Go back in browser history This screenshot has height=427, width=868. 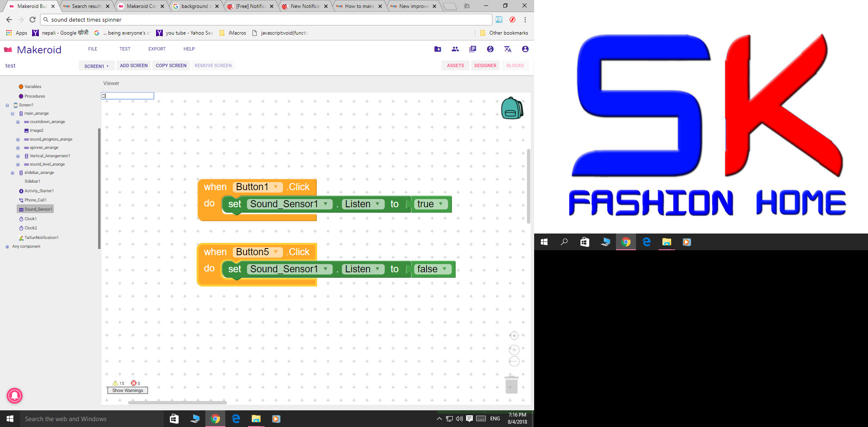[x=9, y=20]
